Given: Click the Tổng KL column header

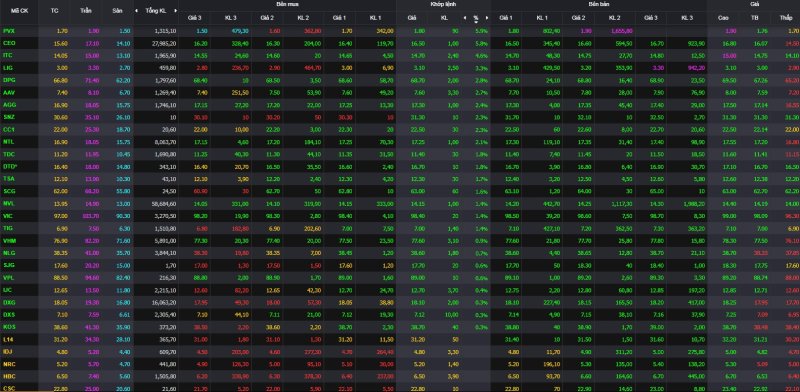Looking at the screenshot, I should point(156,11).
